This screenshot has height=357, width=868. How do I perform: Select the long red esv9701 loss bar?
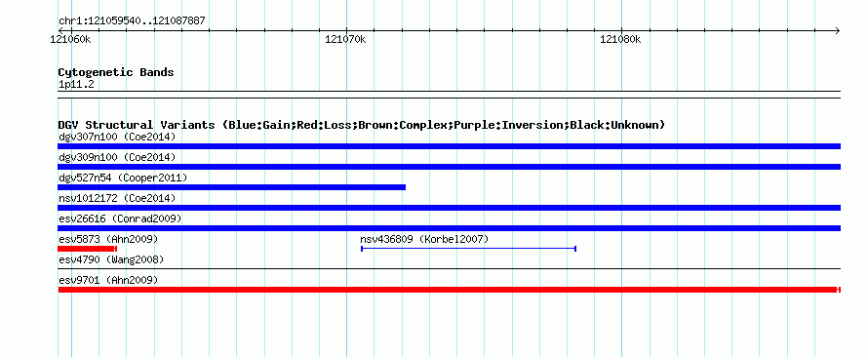tap(449, 290)
